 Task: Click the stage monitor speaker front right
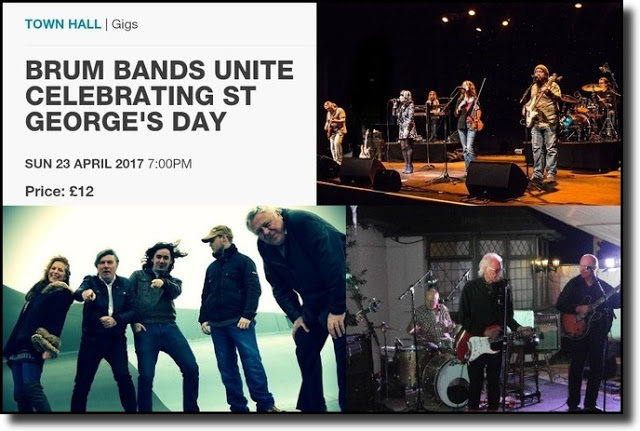(495, 180)
